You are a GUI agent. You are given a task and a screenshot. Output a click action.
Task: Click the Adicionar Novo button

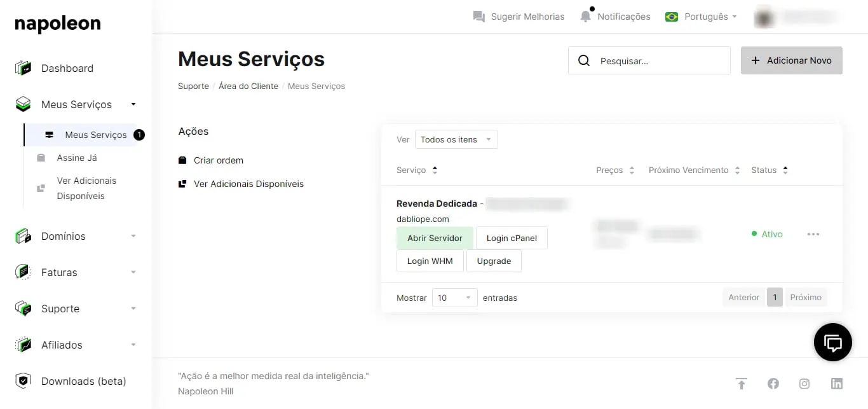[x=791, y=60]
